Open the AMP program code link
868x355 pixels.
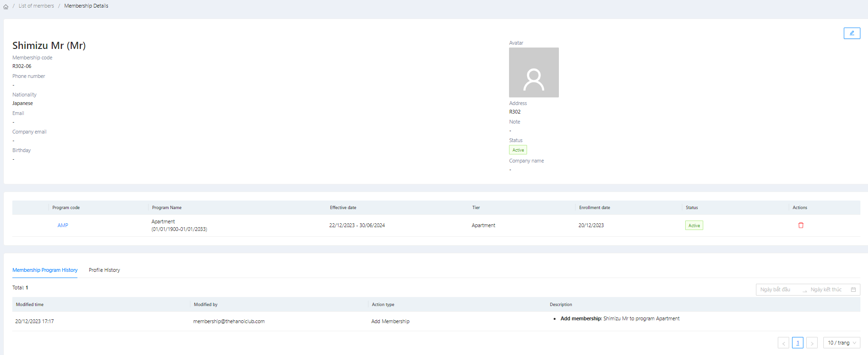(x=63, y=225)
